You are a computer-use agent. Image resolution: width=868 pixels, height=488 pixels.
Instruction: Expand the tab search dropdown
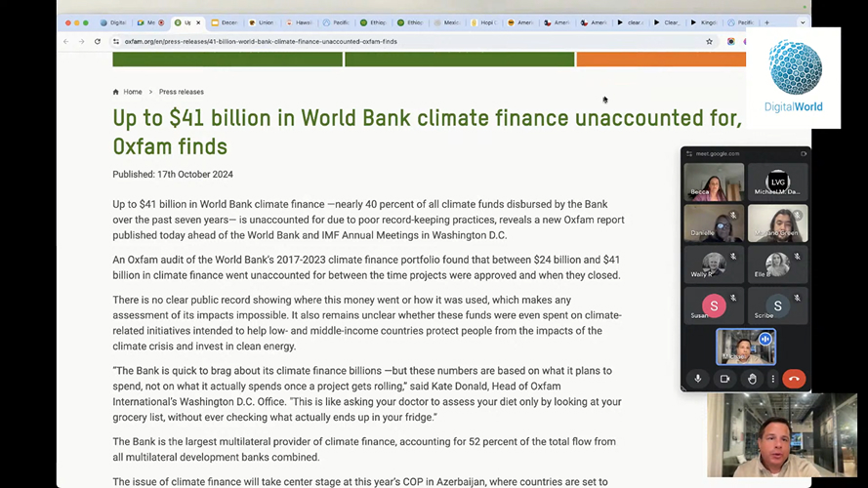pos(803,22)
